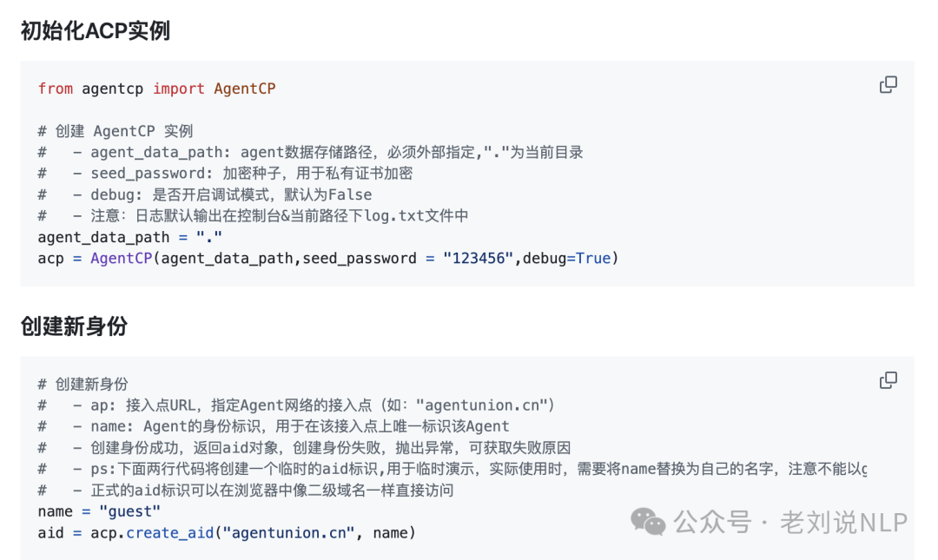
Task: Click the debug=True argument
Action: click(x=567, y=259)
